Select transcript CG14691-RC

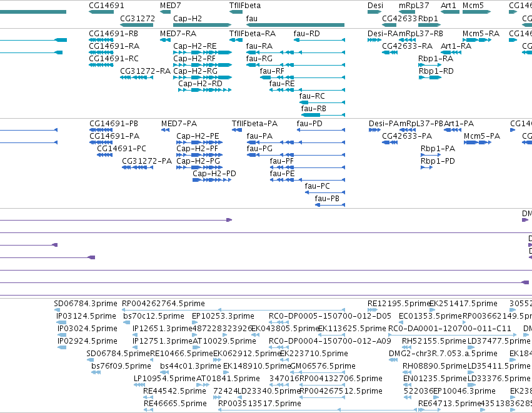101,65
